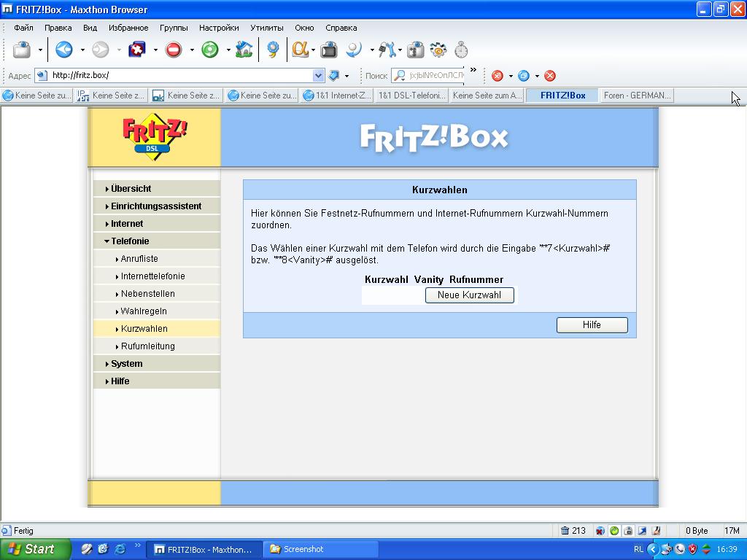Screen dimensions: 747x560
Task: Click the trash blocker counter showing 213
Action: pyautogui.click(x=573, y=531)
